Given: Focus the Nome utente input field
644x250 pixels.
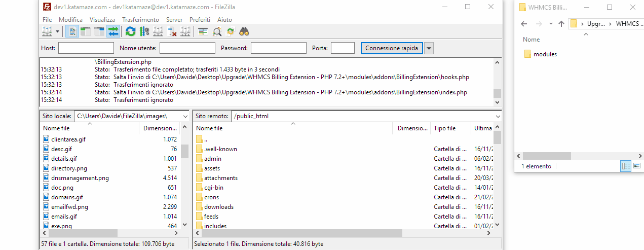Looking at the screenshot, I should coord(187,48).
